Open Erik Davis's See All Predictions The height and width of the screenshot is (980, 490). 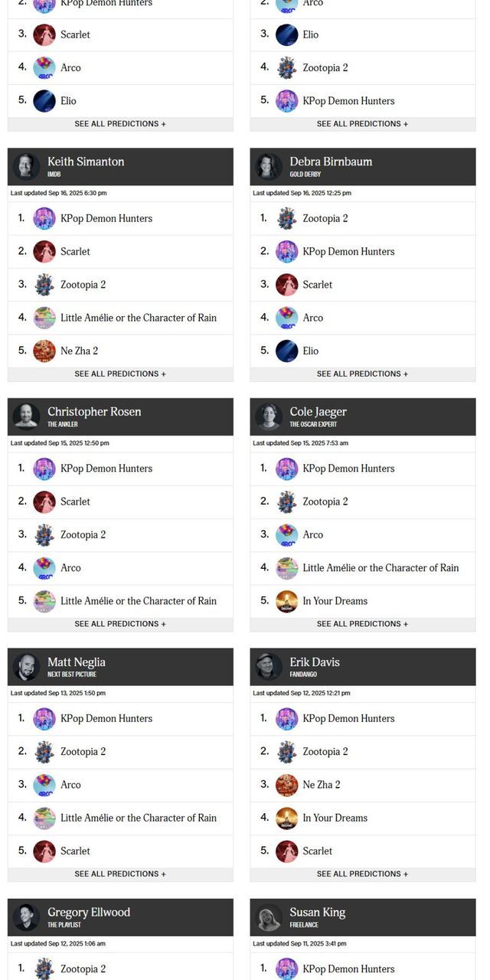[x=362, y=874]
